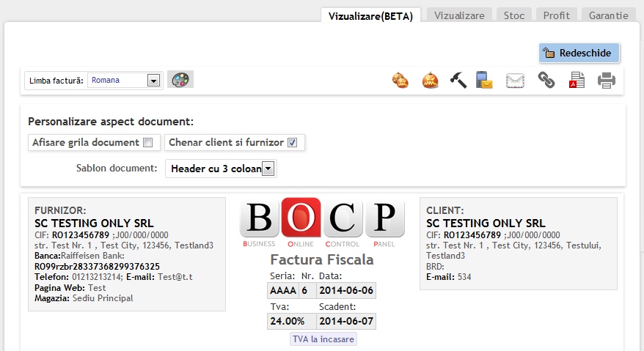Click the Factura Fiscala title
Screen dimensions: 644x351
coord(322,259)
